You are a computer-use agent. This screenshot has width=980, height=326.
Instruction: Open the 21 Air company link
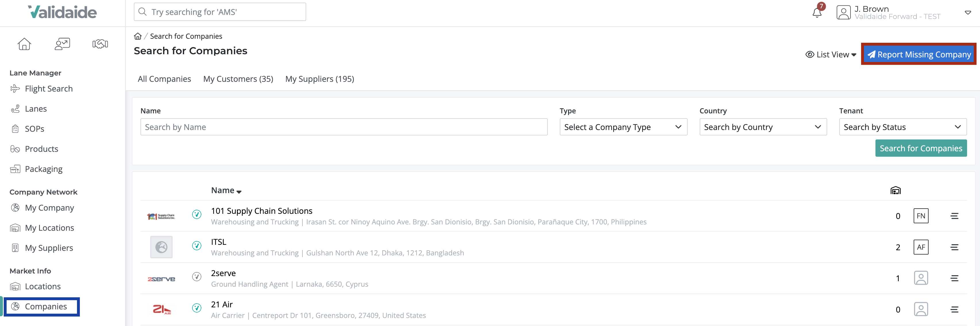tap(222, 304)
